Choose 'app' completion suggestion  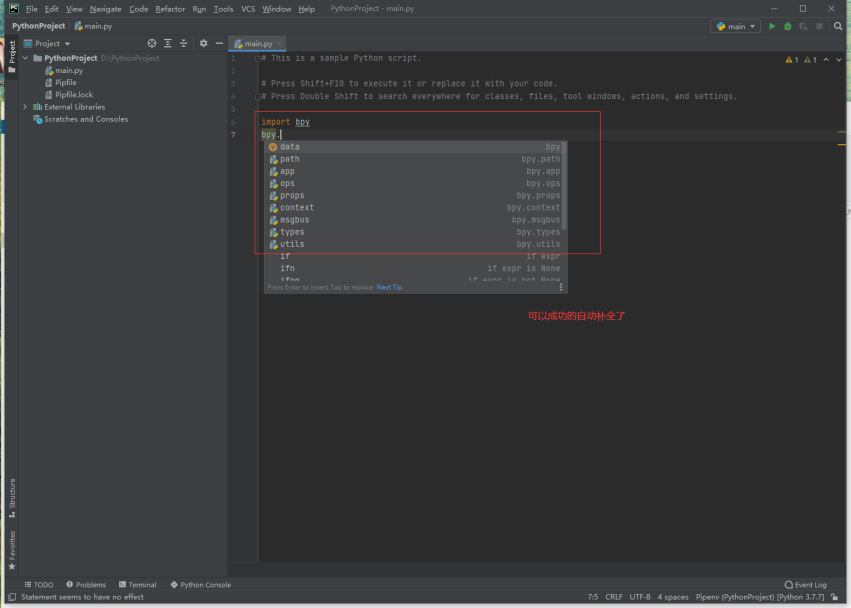(414, 171)
